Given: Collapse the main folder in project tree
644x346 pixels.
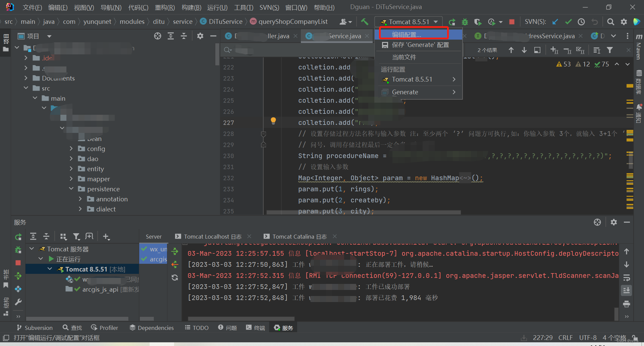Looking at the screenshot, I should [35, 98].
